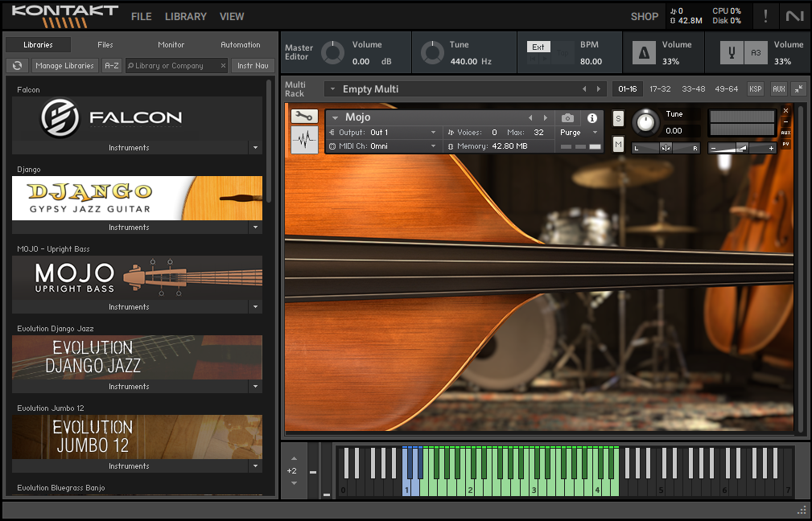
Task: Switch to the Files tab
Action: [x=105, y=45]
